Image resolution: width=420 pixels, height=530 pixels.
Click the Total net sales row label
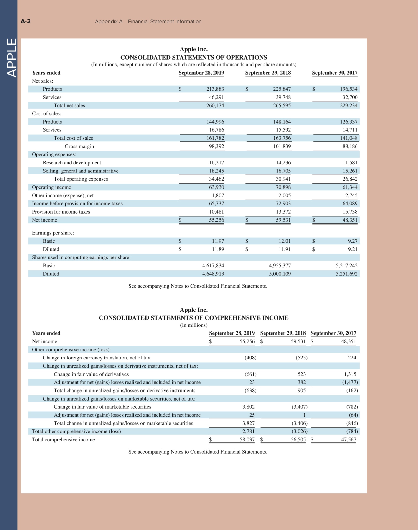click(x=69, y=106)
